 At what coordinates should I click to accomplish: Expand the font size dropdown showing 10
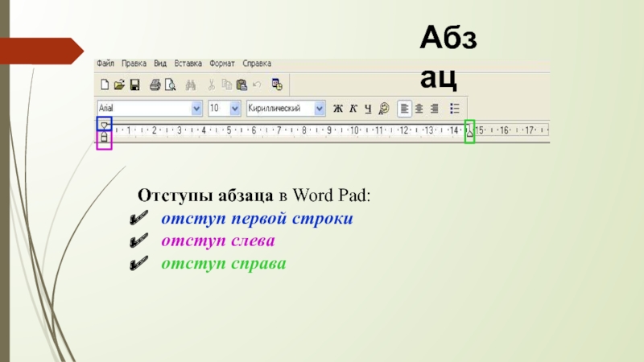pos(235,108)
